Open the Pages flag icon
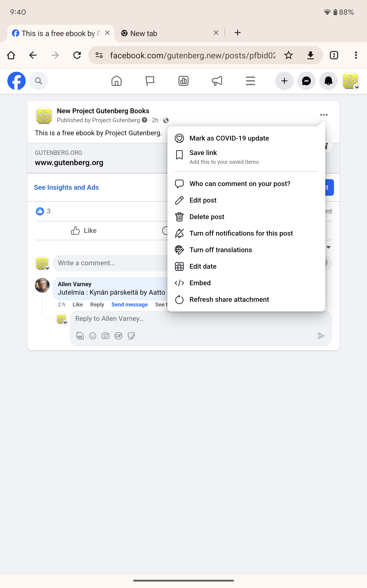This screenshot has width=367, height=588. coord(150,81)
